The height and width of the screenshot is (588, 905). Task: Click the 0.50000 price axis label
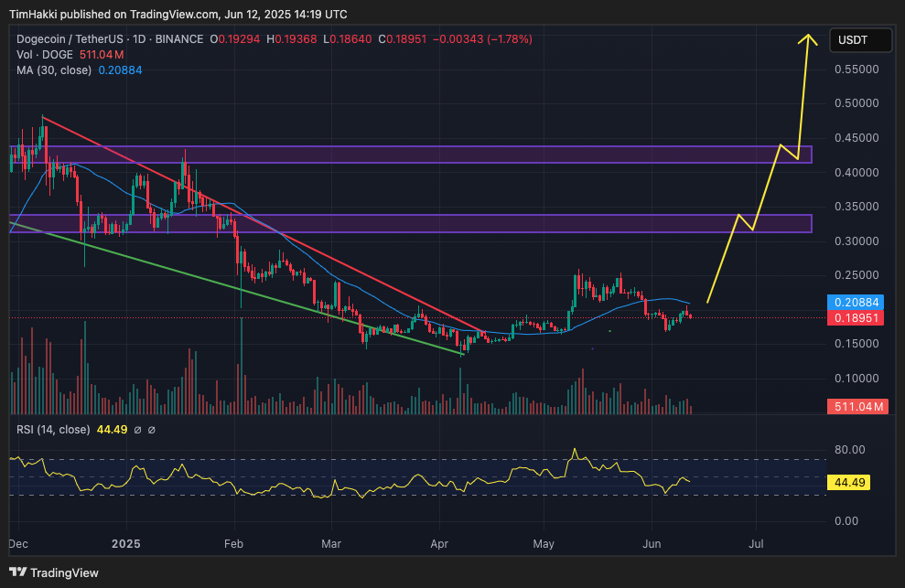[x=857, y=103]
